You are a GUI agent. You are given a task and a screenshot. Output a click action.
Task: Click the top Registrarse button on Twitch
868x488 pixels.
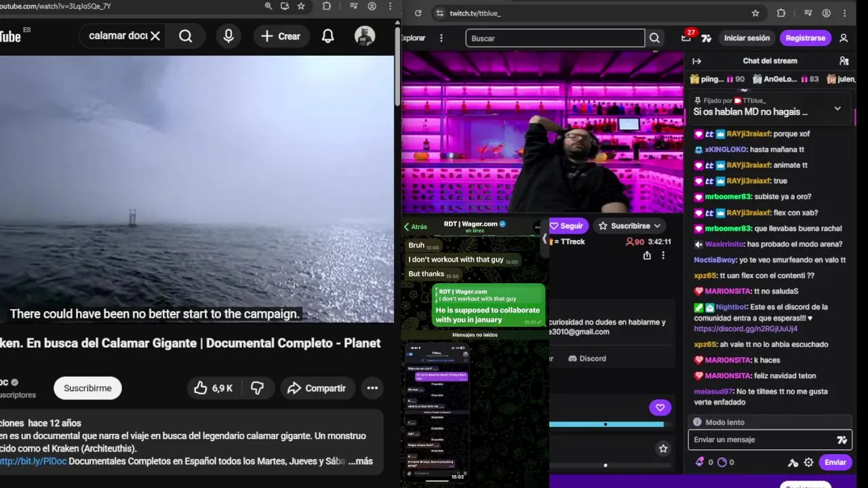point(805,38)
